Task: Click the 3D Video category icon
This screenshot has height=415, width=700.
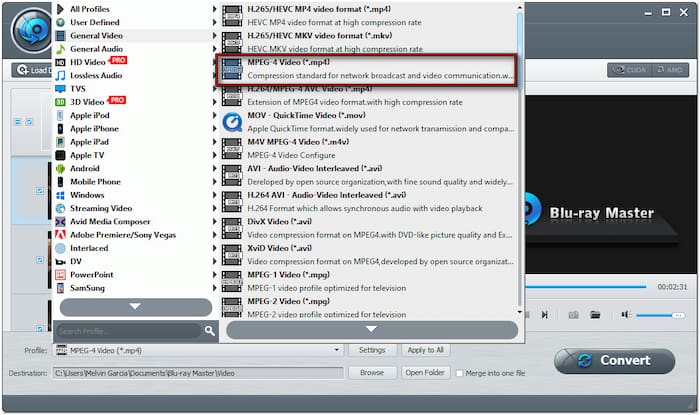Action: 61,102
